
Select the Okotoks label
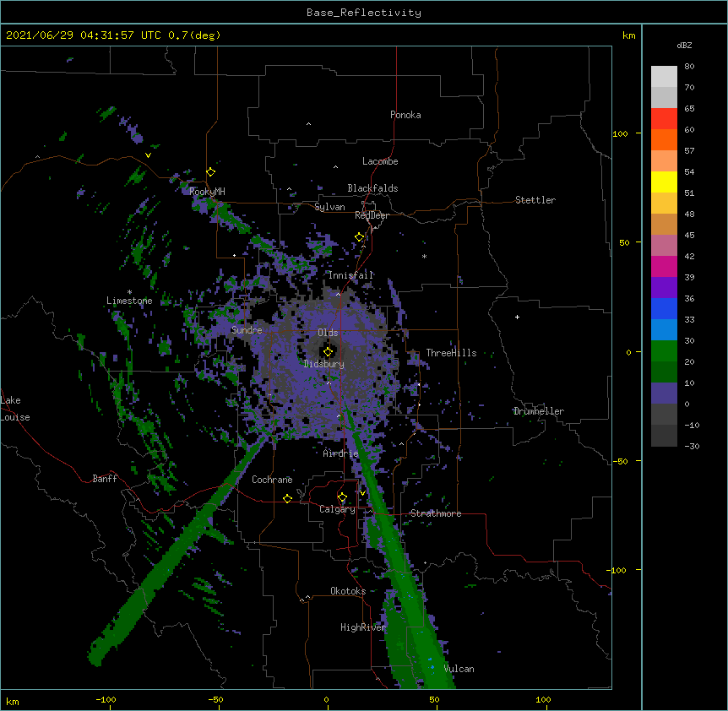[x=348, y=591]
